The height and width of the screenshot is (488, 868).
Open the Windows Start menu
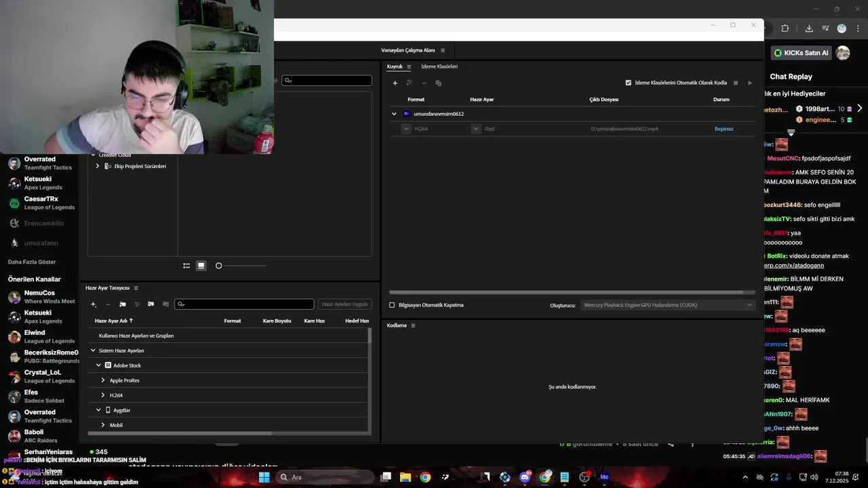pyautogui.click(x=264, y=477)
